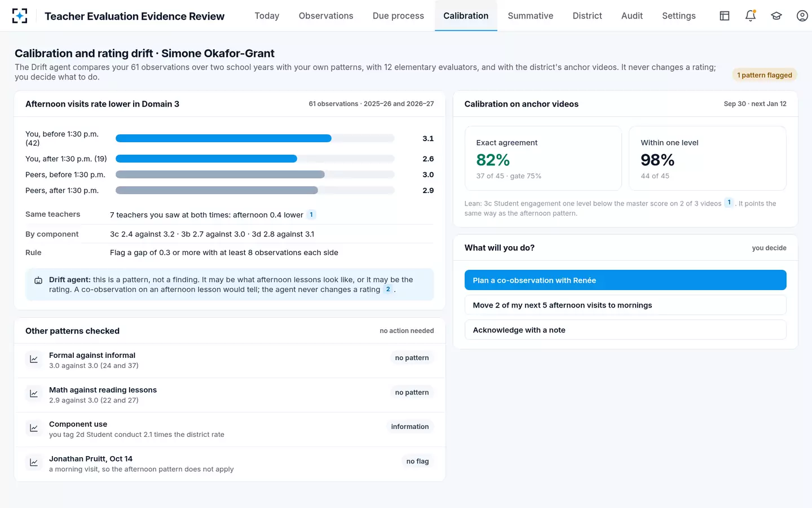Viewport: 812px width, 508px height.
Task: Click the graduation cap icon in the header
Action: [x=776, y=16]
